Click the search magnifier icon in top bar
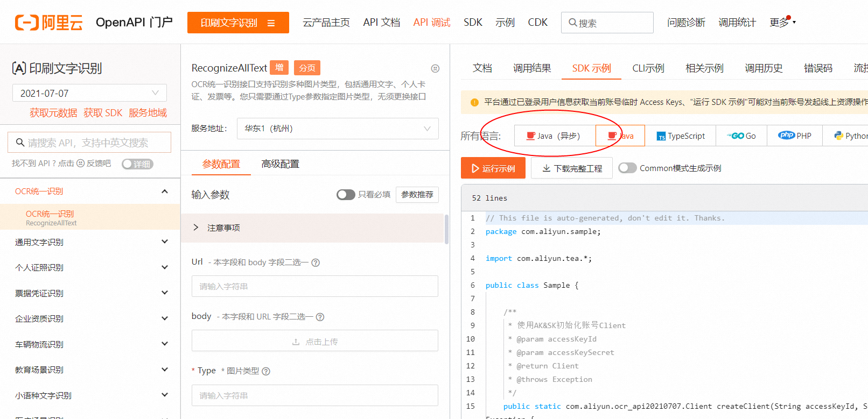 pos(572,23)
